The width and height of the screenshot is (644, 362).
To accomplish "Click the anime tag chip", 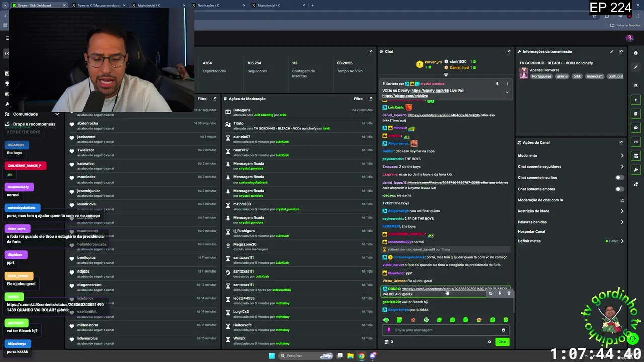I will 562,76.
